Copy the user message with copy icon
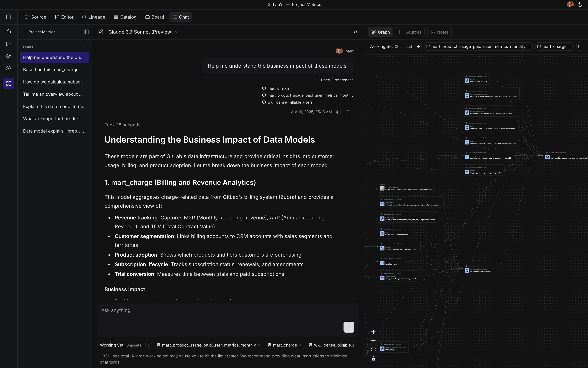Viewport: 588px width, 368px height. [x=338, y=112]
